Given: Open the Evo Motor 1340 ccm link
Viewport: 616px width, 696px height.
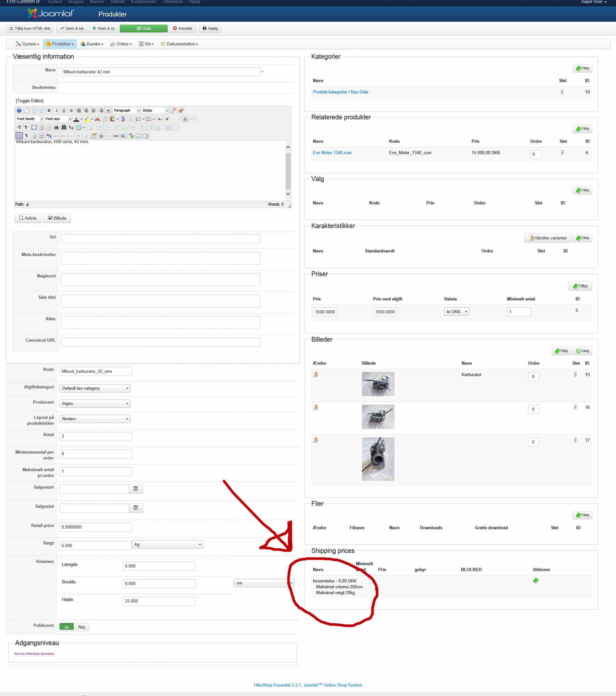Looking at the screenshot, I should pos(332,153).
